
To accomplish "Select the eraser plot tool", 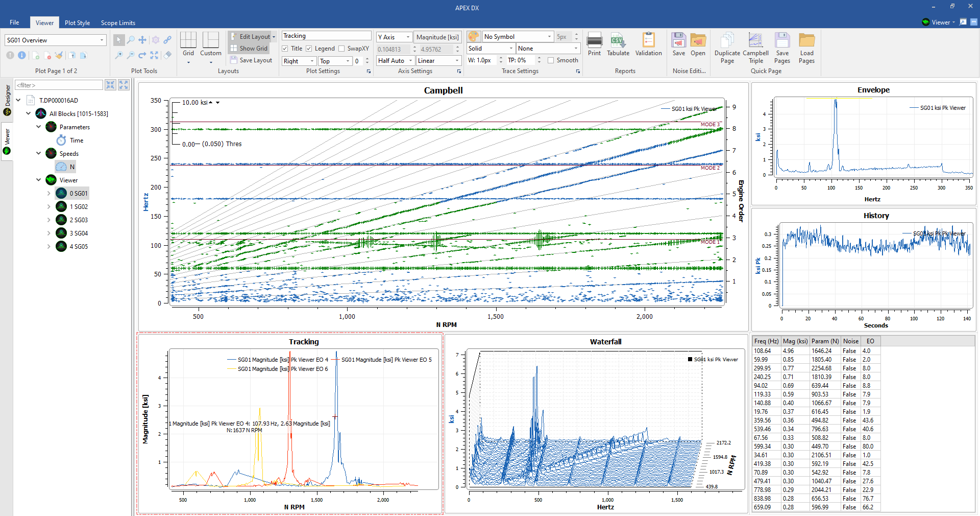I will pos(167,55).
